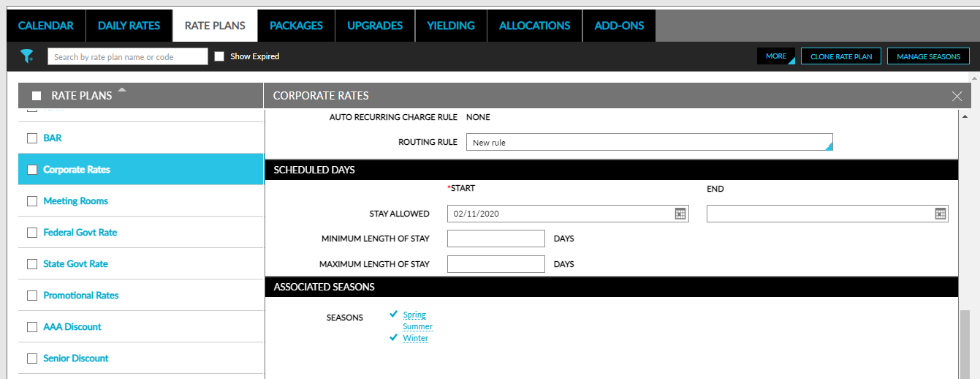Open the Yielding tab

(451, 26)
